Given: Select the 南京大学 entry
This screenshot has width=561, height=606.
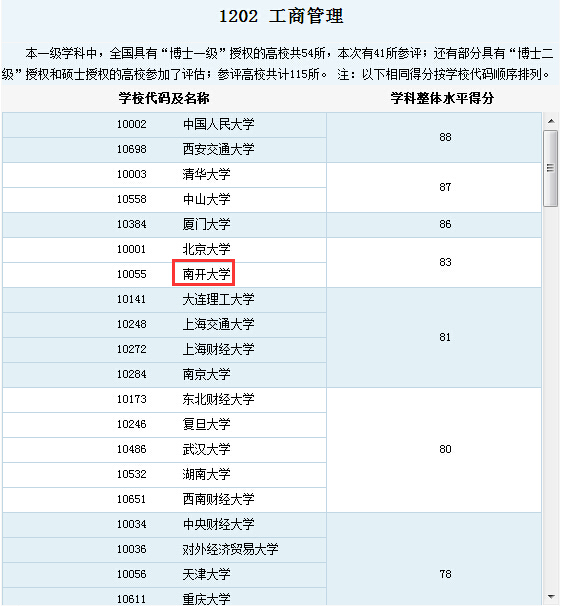Looking at the screenshot, I should pyautogui.click(x=206, y=374).
